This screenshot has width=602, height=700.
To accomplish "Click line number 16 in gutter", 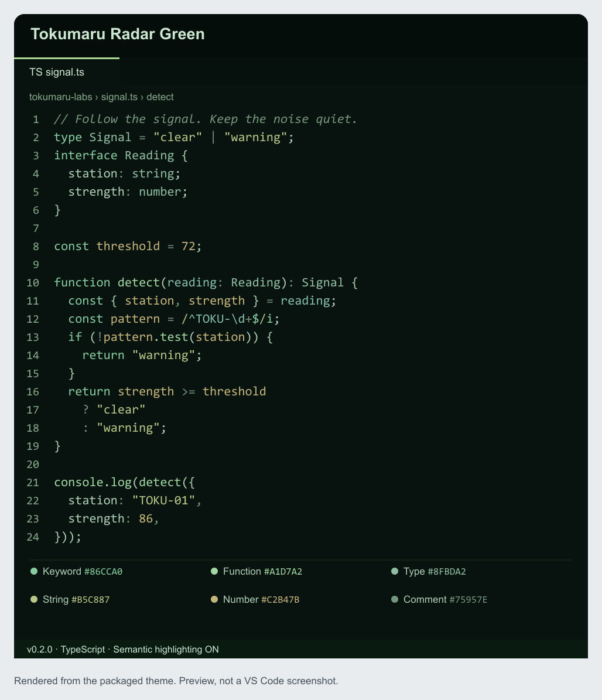I will pos(33,392).
